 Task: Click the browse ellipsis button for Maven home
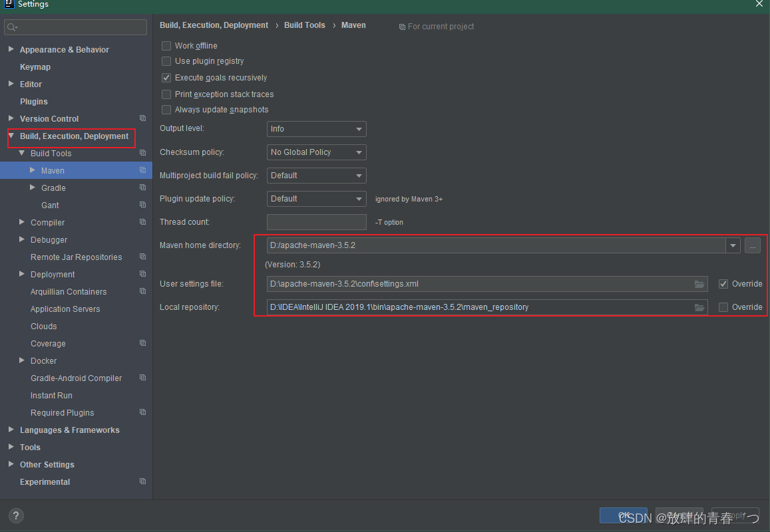753,245
